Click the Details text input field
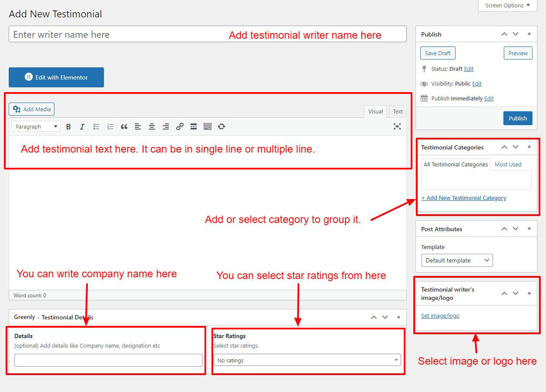Viewport: 546px width, 392px height. coord(108,360)
